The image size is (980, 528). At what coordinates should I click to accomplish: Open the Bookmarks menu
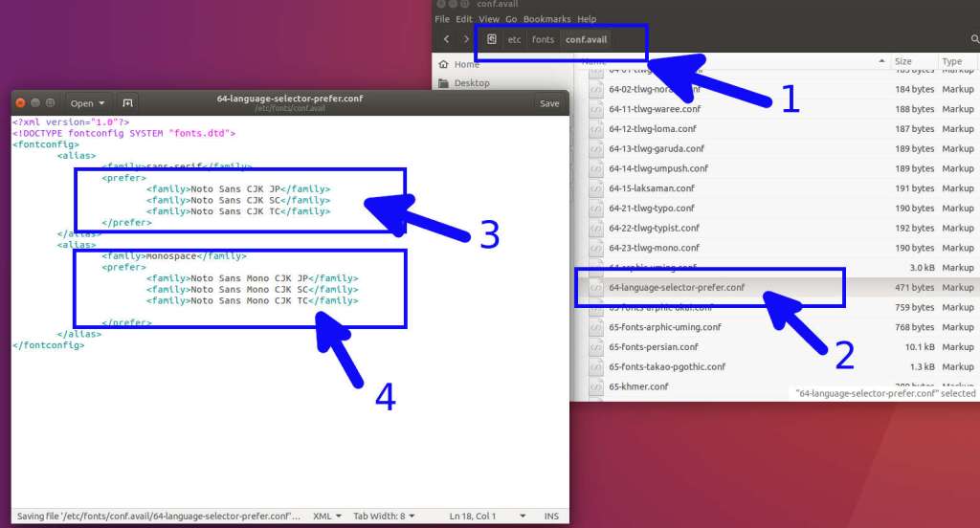[546, 19]
